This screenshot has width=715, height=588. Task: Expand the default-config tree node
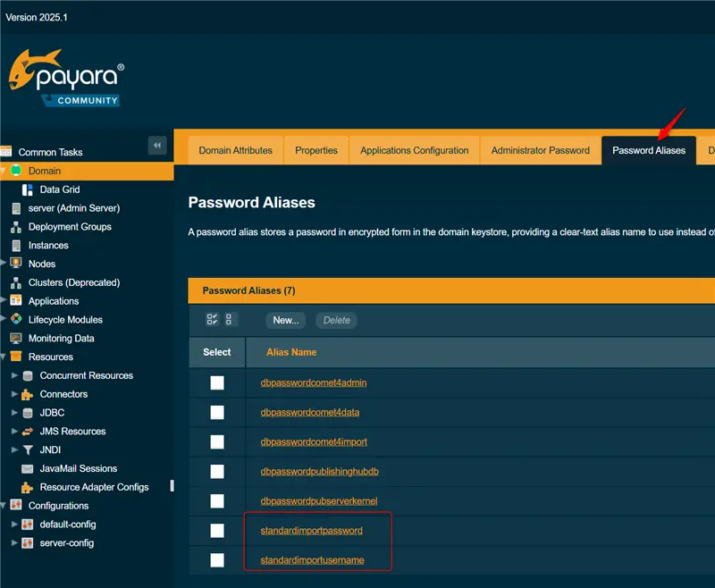tap(14, 525)
